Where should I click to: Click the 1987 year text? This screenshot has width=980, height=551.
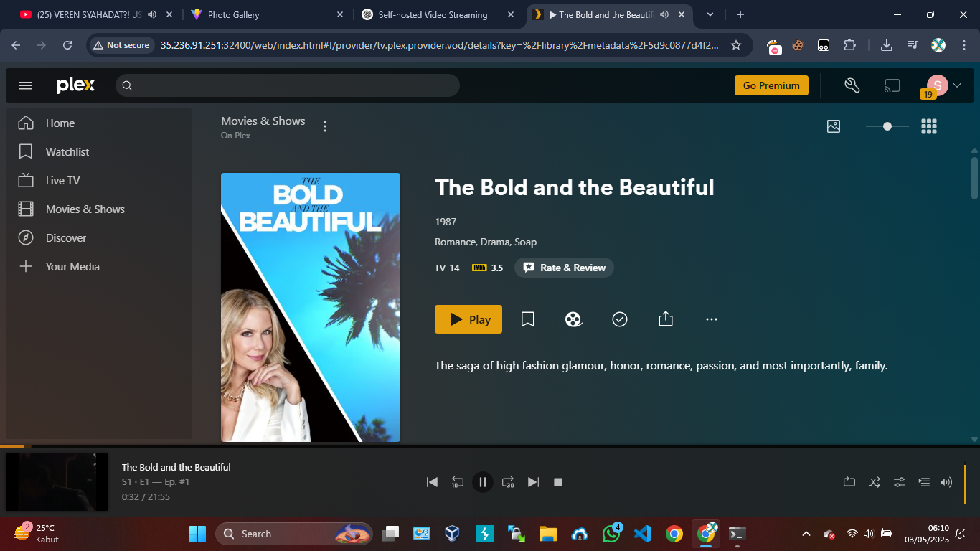446,222
